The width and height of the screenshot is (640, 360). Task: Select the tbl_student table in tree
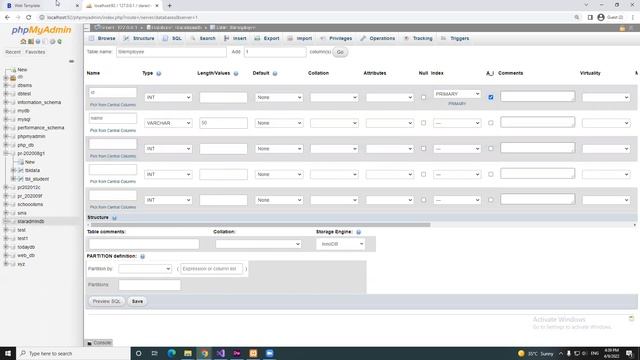(37, 179)
